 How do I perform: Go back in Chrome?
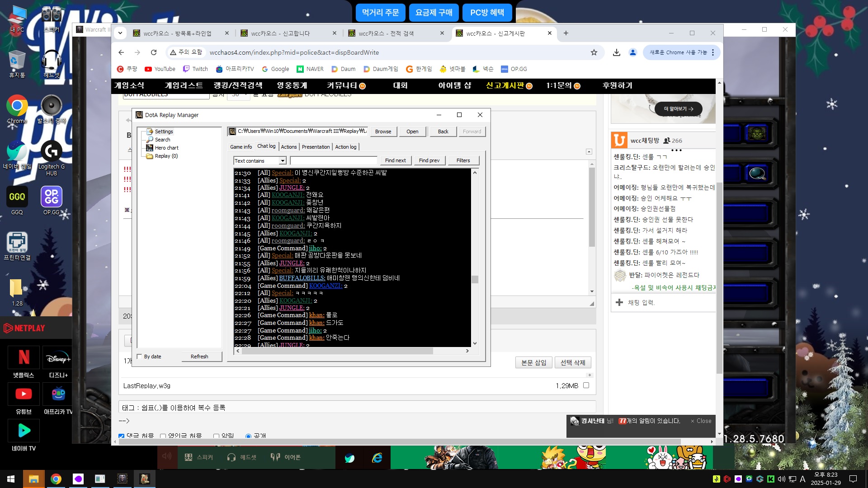(x=121, y=52)
